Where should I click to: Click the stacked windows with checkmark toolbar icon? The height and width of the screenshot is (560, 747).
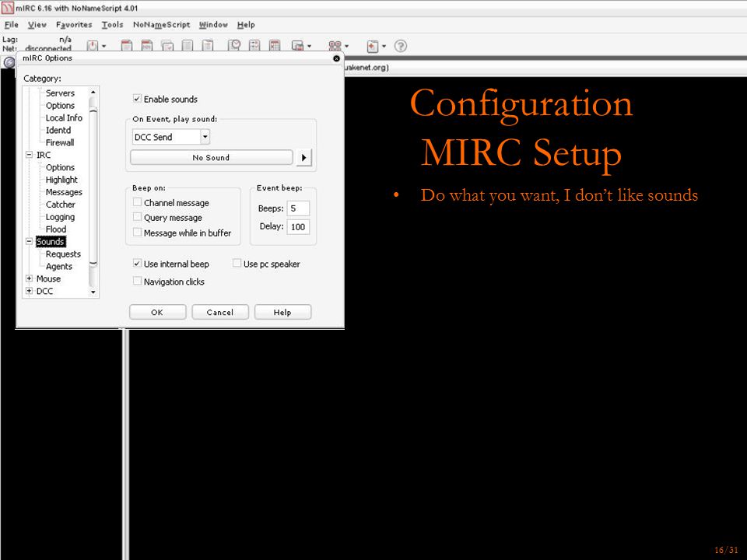(167, 46)
